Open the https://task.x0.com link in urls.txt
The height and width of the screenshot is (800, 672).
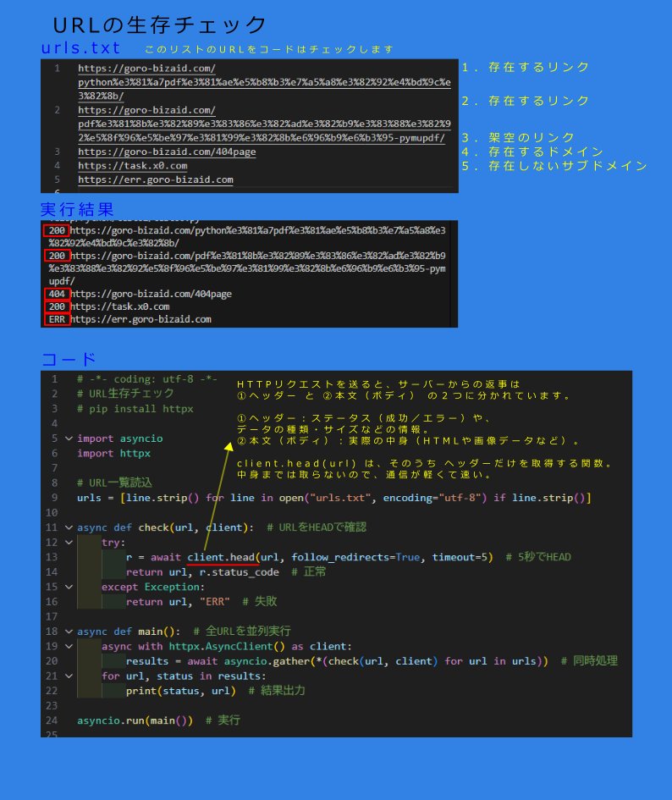coord(133,165)
